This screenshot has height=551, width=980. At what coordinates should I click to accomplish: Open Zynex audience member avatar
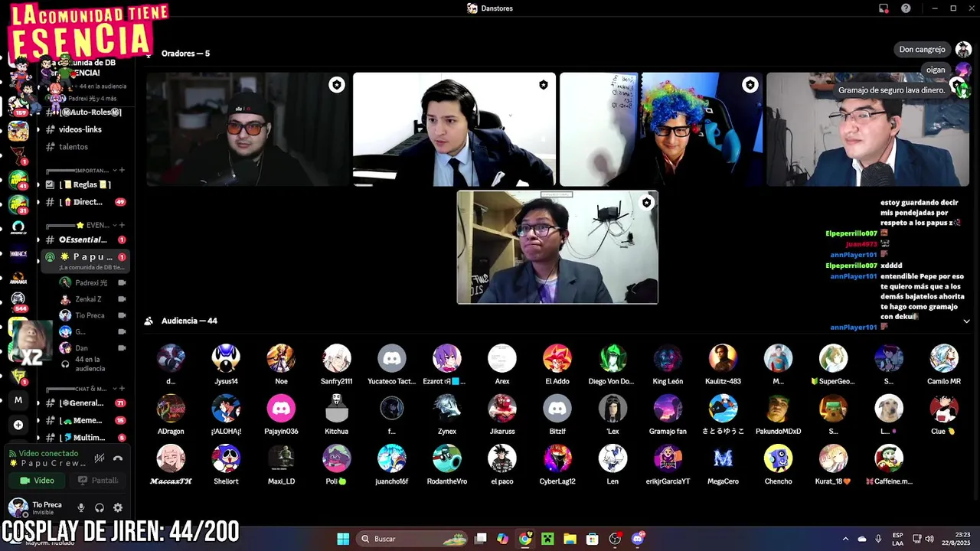click(x=447, y=409)
